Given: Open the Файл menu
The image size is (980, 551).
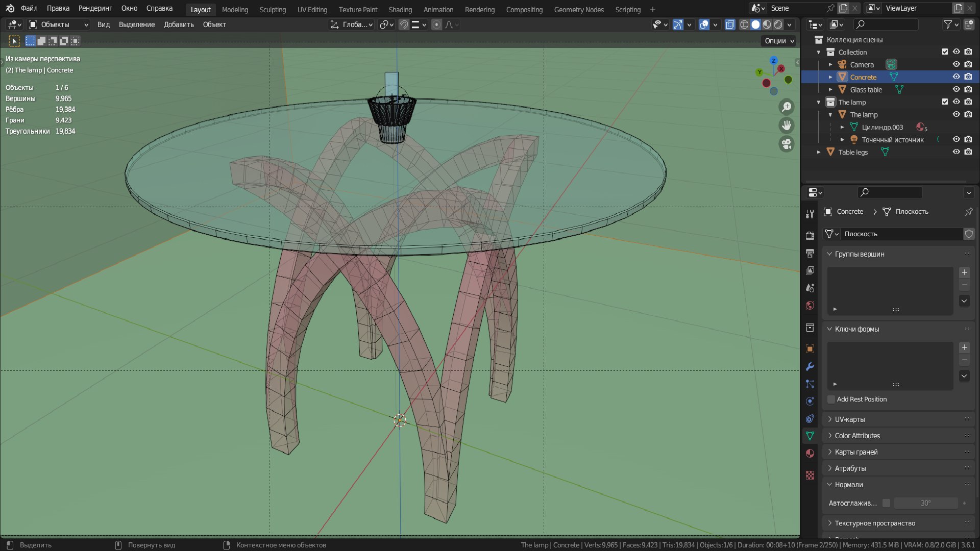Looking at the screenshot, I should [29, 9].
